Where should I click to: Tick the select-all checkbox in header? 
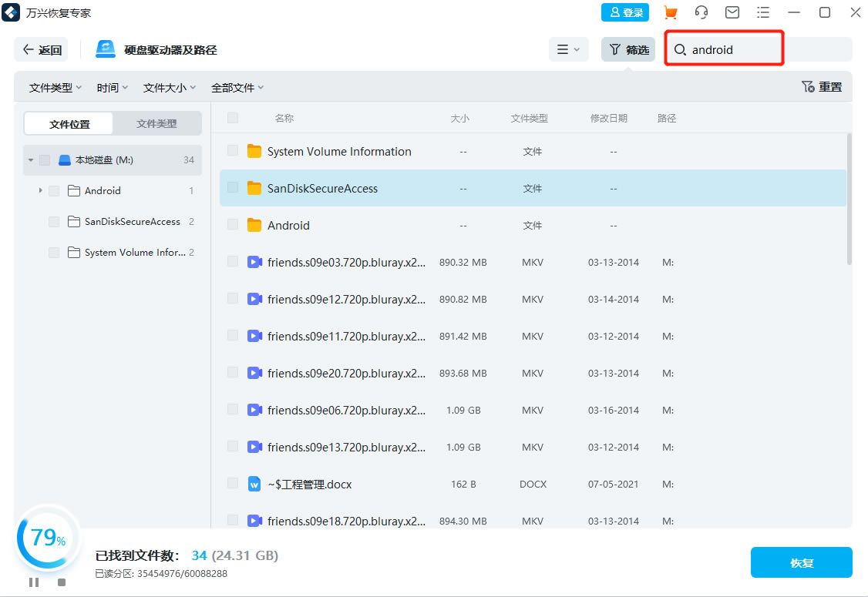tap(233, 118)
